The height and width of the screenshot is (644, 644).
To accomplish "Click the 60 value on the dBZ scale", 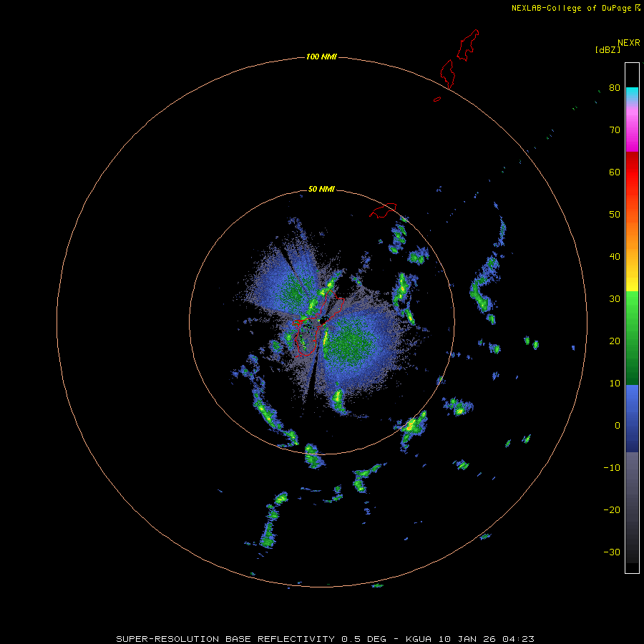I will coord(615,172).
